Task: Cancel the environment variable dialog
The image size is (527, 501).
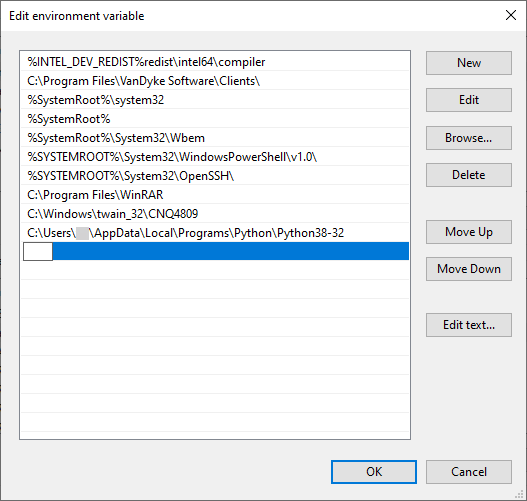Action: point(469,472)
